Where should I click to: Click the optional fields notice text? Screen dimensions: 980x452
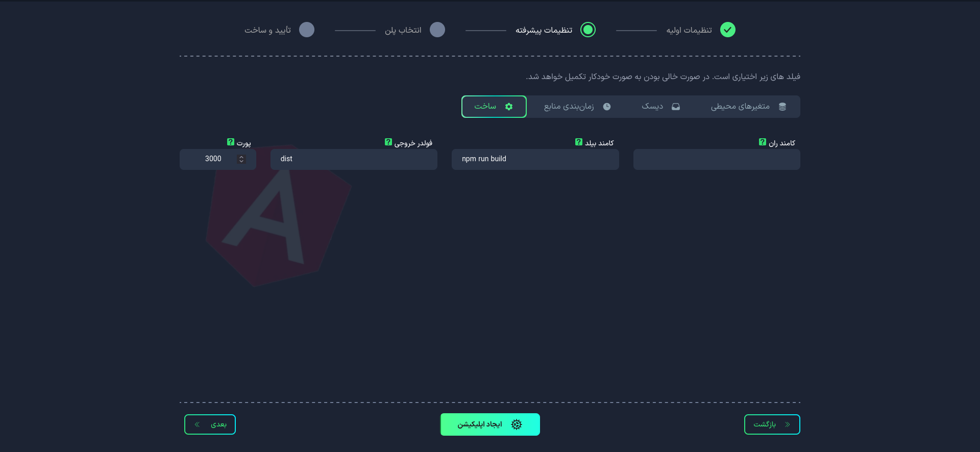[663, 77]
